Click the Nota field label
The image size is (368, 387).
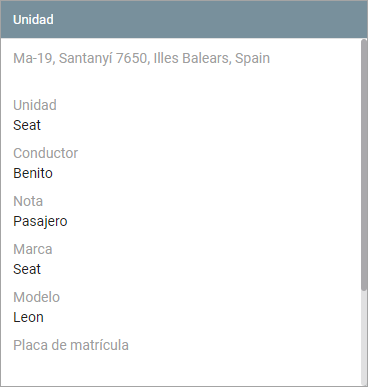28,201
